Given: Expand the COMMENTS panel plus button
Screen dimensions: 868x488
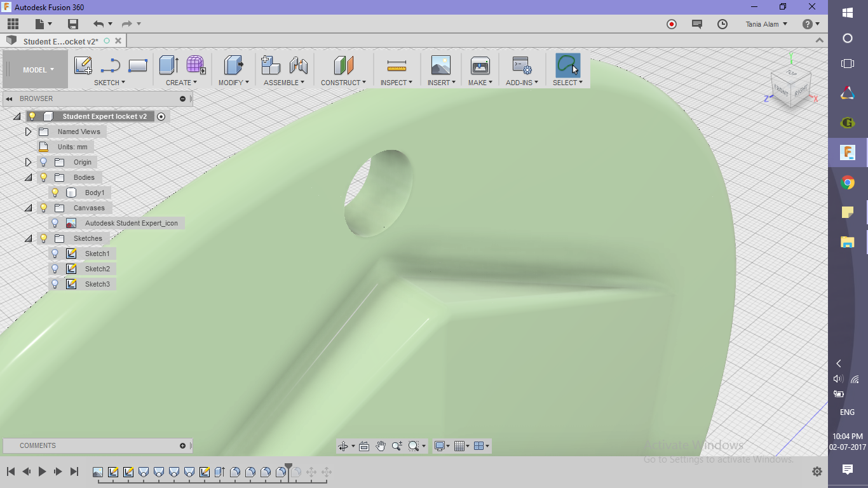Looking at the screenshot, I should pos(182,445).
